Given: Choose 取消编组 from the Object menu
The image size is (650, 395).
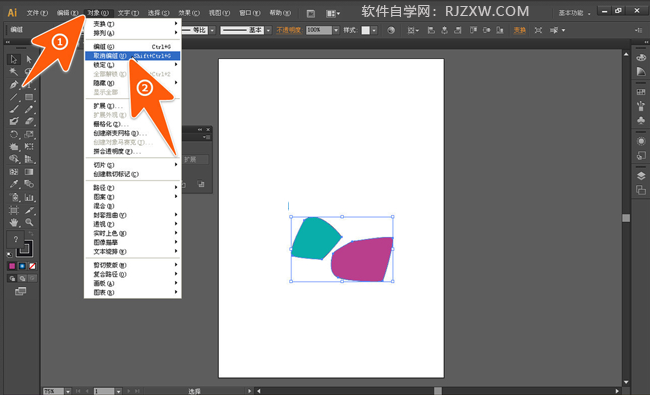Looking at the screenshot, I should [x=133, y=56].
